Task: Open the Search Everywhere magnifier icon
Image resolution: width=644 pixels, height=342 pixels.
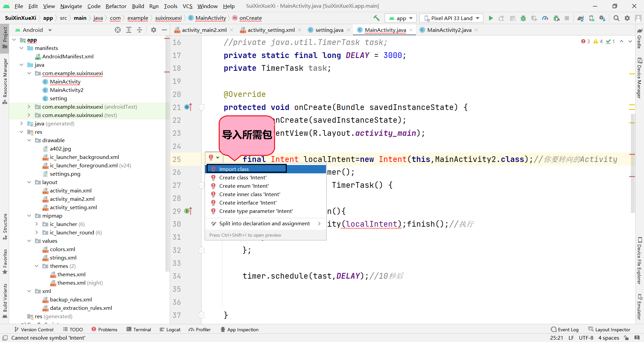Action: 616,18
